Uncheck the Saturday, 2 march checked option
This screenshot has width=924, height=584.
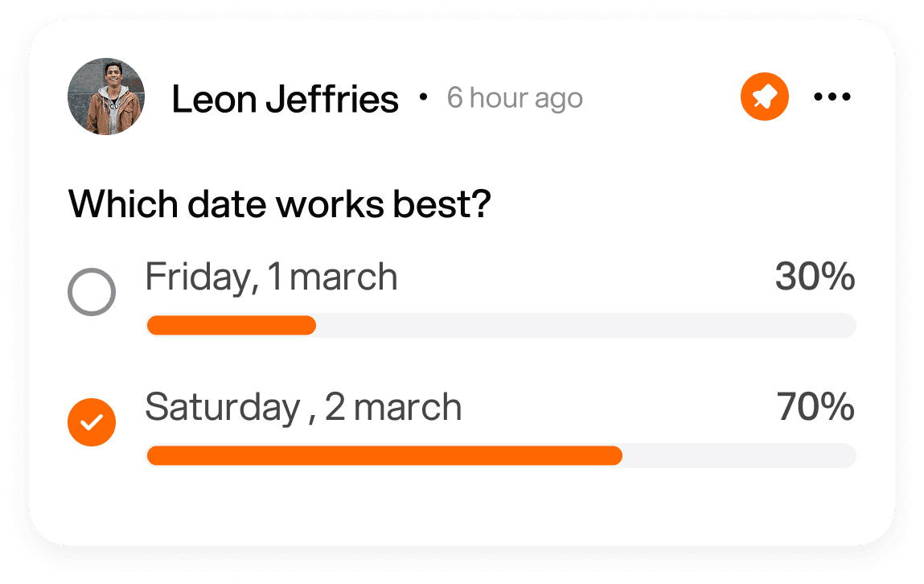point(92,422)
